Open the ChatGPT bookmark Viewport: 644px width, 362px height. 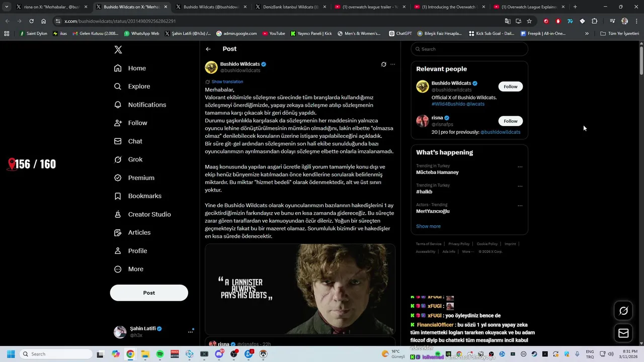pyautogui.click(x=400, y=34)
